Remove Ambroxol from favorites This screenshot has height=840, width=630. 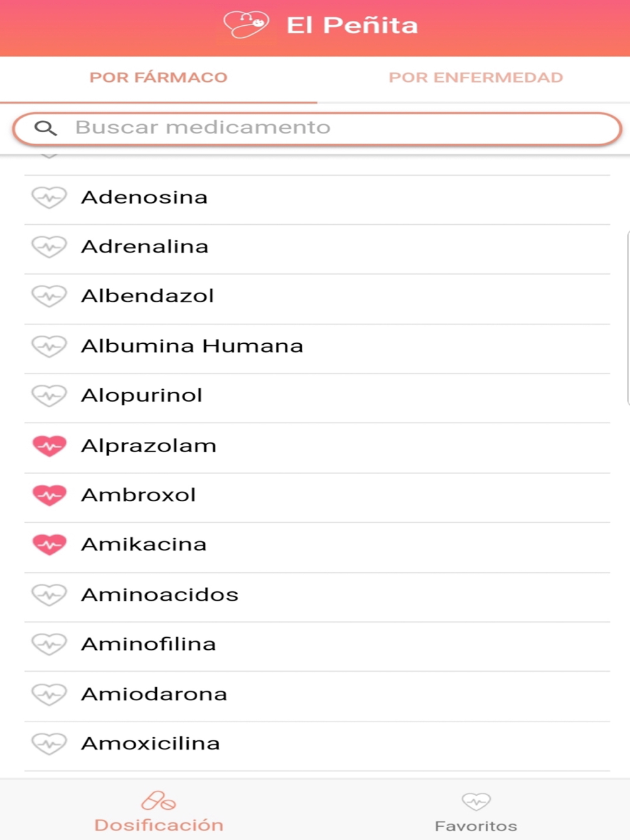pos(49,496)
